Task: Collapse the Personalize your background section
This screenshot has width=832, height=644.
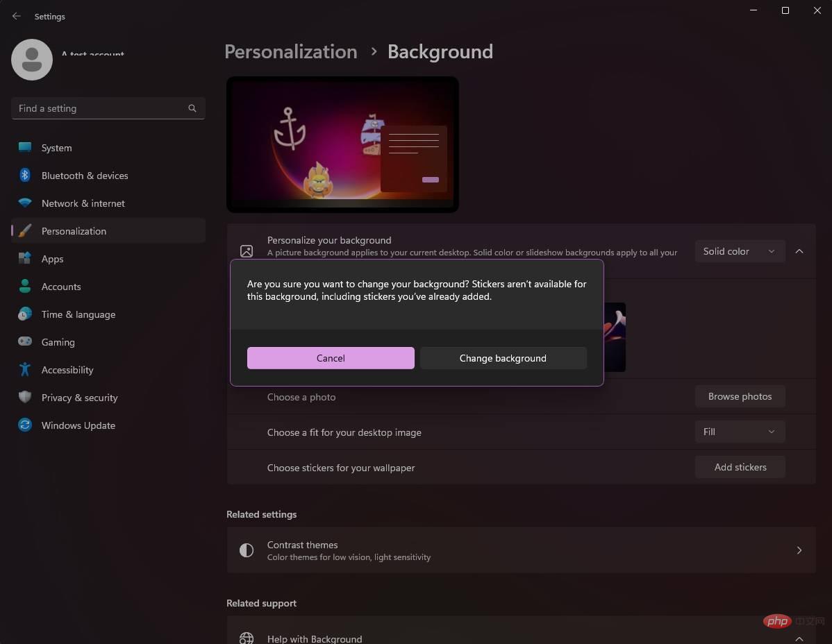Action: tap(799, 251)
